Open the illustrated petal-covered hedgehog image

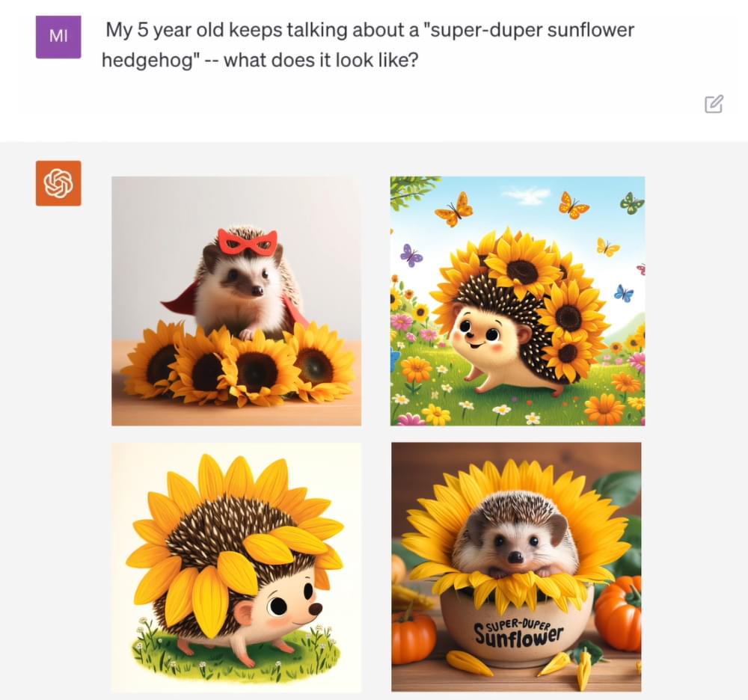point(236,567)
